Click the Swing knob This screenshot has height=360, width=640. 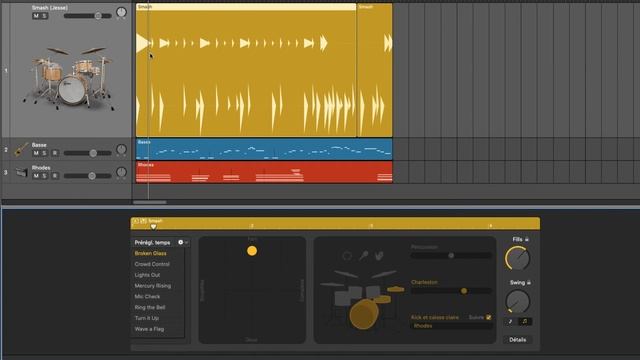pos(518,302)
